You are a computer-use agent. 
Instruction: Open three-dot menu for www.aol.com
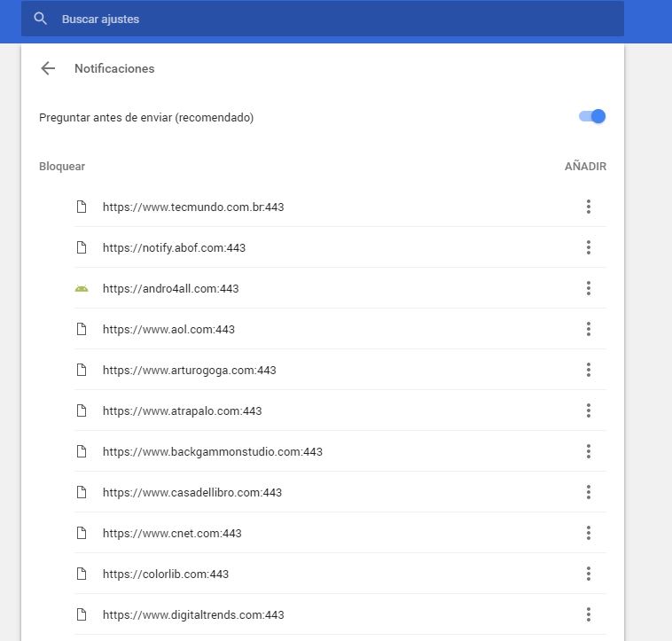(588, 329)
